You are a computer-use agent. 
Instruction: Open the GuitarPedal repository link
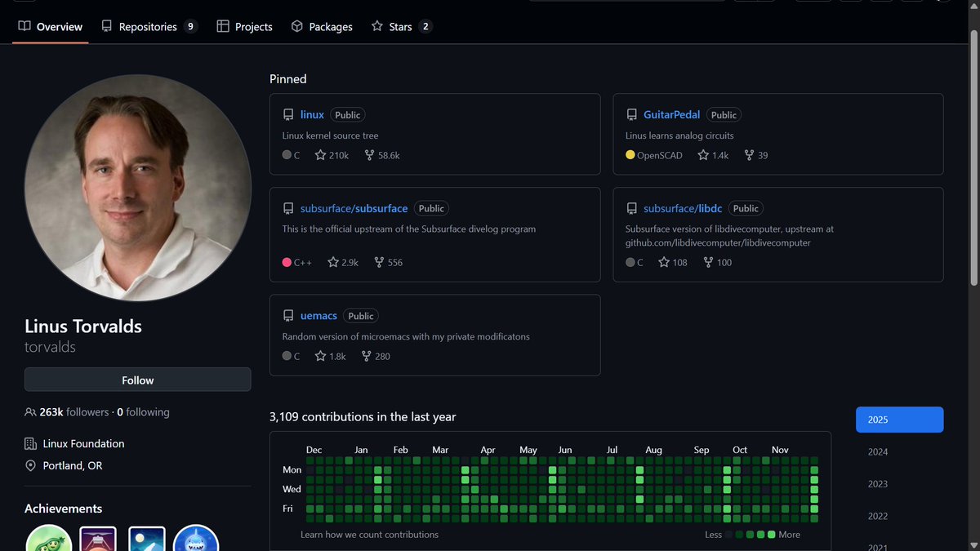click(672, 114)
